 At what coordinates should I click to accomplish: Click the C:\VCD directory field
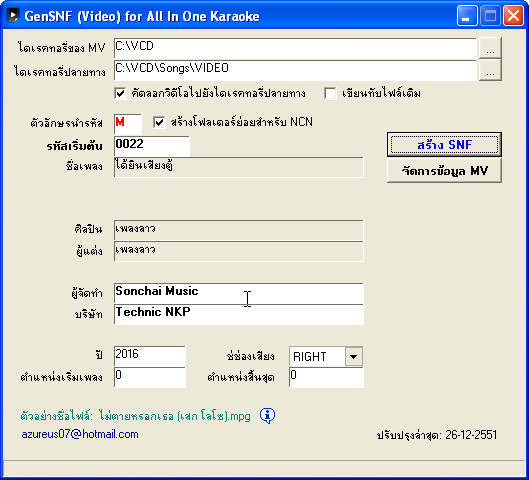pos(295,49)
